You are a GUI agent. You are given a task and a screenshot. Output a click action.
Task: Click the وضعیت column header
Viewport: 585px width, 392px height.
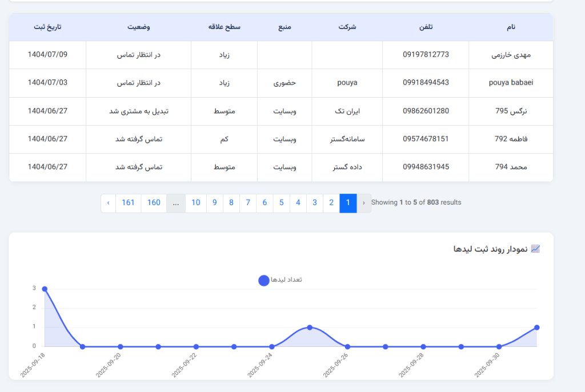(139, 27)
